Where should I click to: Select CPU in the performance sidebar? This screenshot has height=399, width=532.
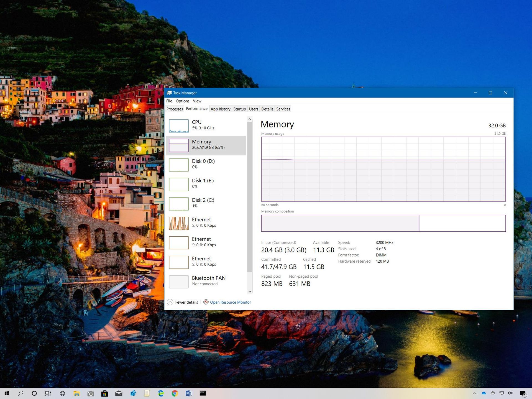(206, 125)
